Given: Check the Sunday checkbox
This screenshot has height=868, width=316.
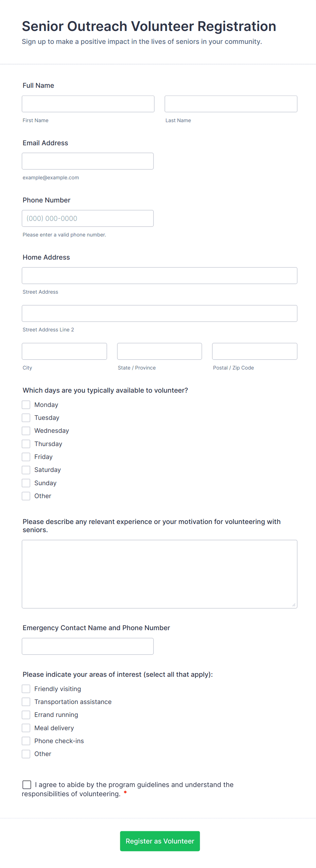Looking at the screenshot, I should (x=26, y=483).
